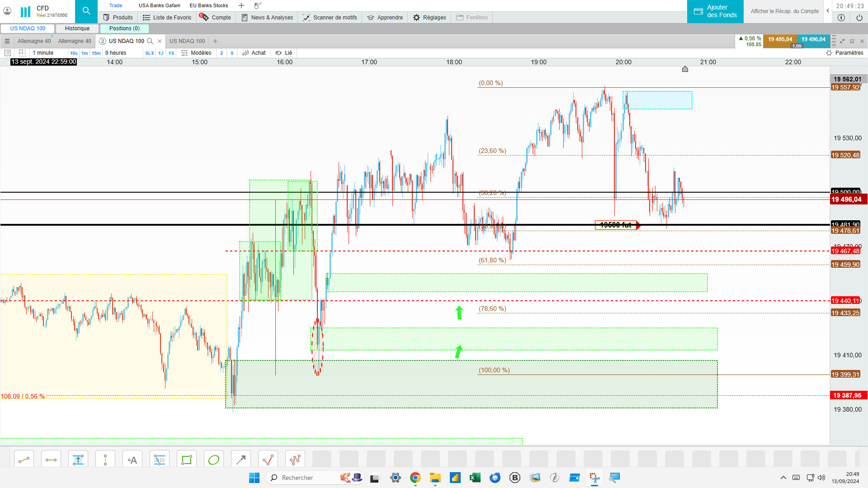Click Afficher le Récap. du Compte
Screen dimensions: 868x488
pyautogui.click(x=784, y=11)
